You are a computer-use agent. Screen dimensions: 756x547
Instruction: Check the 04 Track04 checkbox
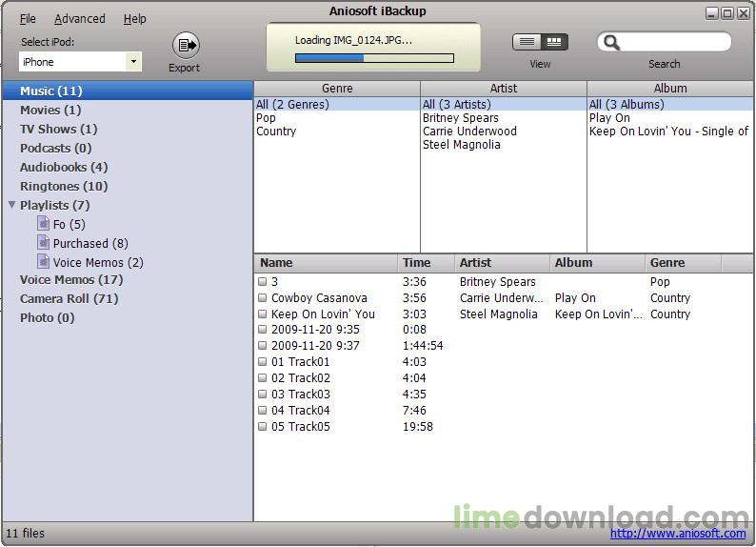(262, 410)
